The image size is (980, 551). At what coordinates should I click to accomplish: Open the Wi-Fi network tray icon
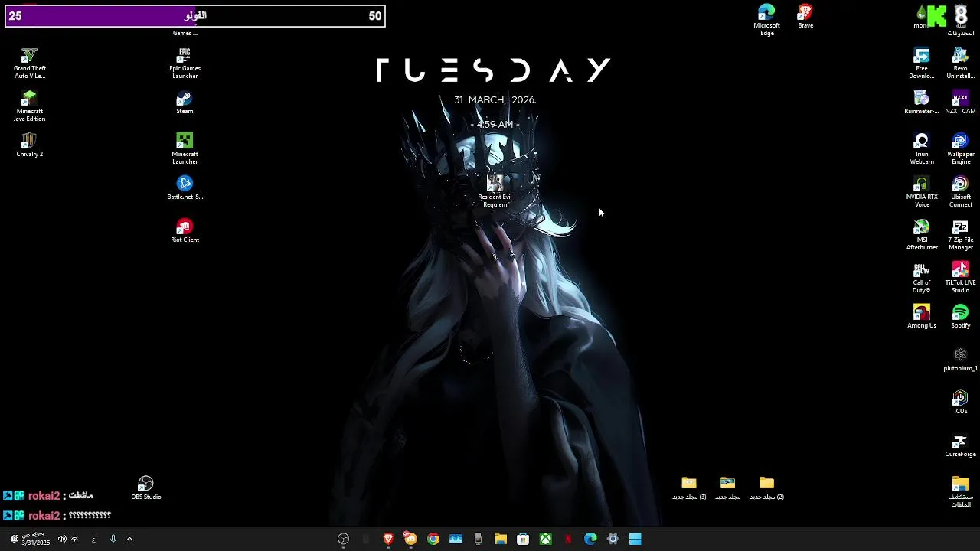tap(74, 539)
